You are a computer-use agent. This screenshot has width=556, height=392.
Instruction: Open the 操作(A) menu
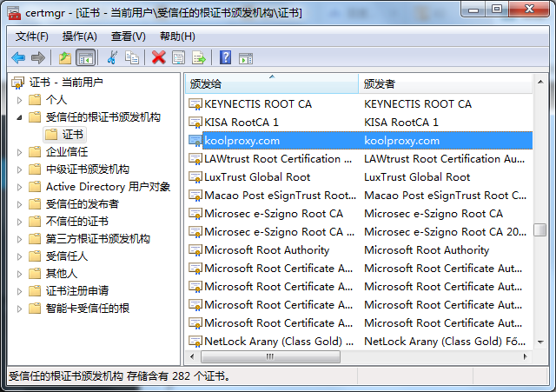[80, 37]
